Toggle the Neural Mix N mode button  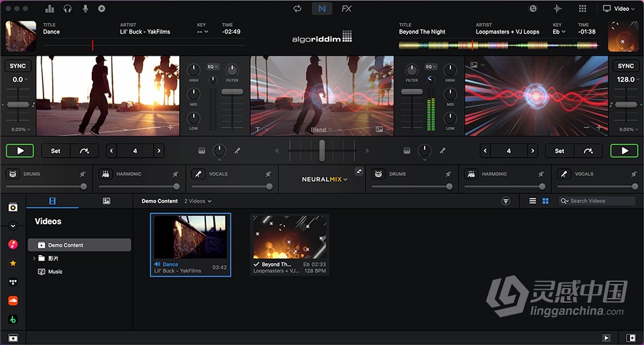(x=322, y=9)
